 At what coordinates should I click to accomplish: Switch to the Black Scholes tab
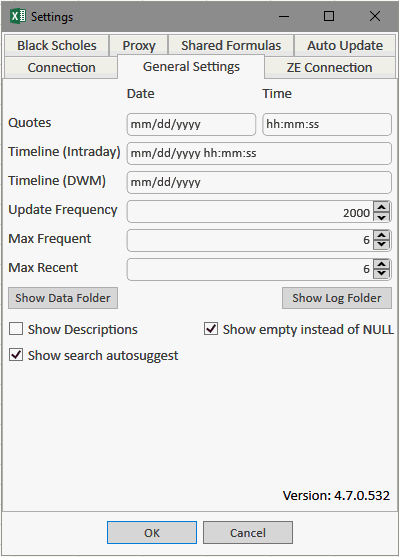56,45
